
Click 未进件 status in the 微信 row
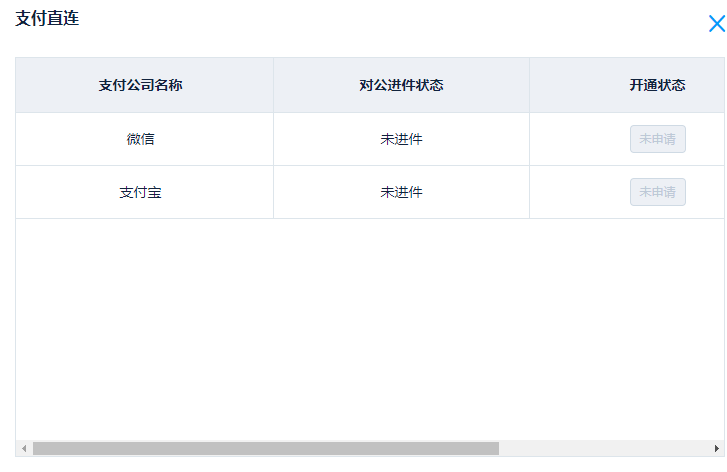[401, 139]
